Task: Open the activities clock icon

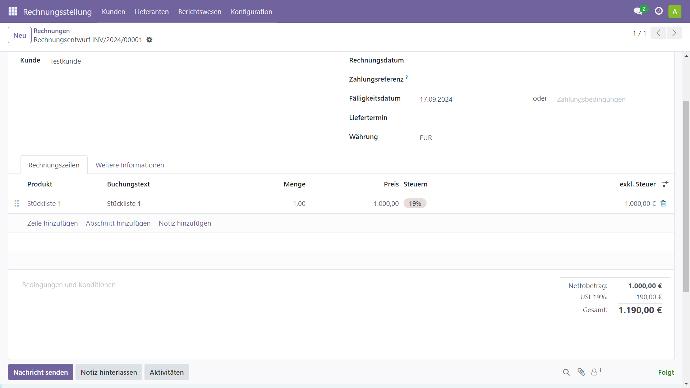Action: [658, 11]
